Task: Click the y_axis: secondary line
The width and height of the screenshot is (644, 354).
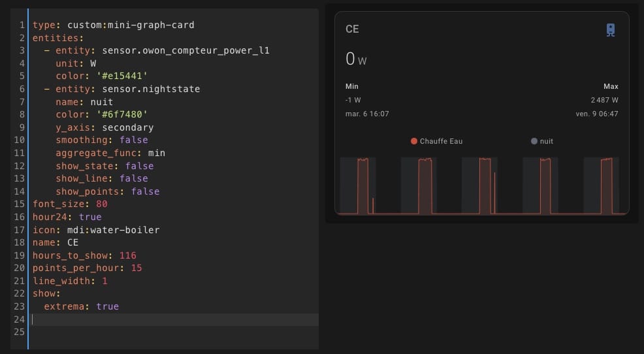Action: tap(105, 127)
